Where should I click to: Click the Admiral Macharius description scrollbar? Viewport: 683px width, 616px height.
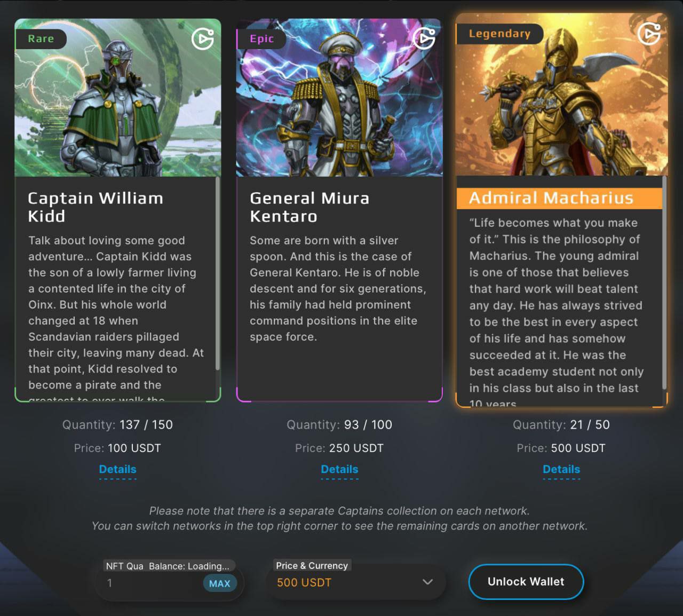664,283
